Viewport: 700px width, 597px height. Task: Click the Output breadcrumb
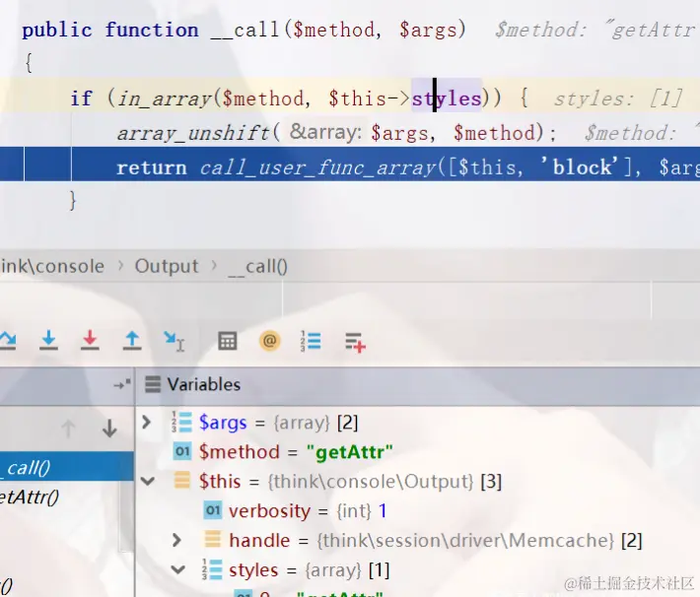pyautogui.click(x=166, y=266)
